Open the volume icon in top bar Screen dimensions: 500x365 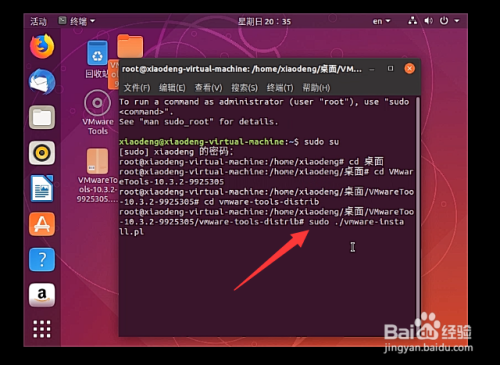428,21
